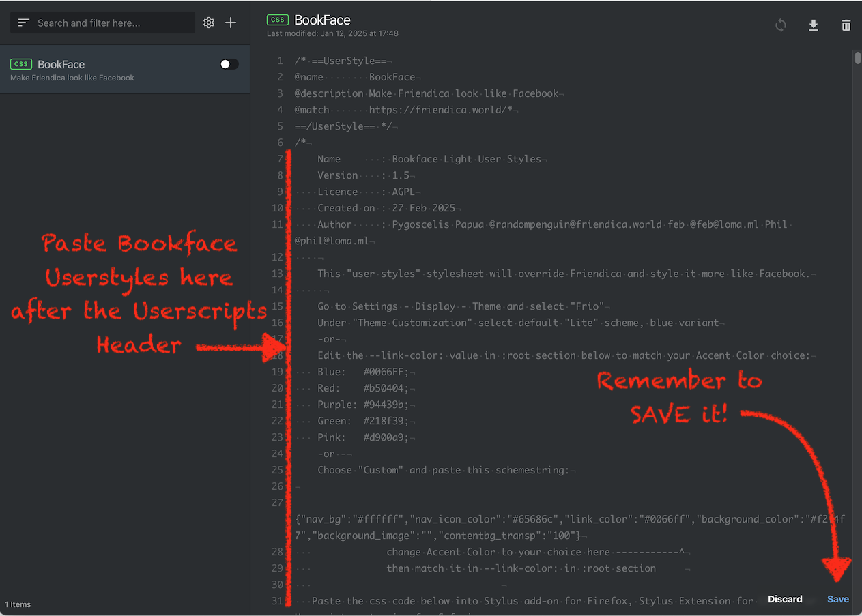Click the 'Last modified: Jan 12, 2025 at 17:48' text

pyautogui.click(x=332, y=33)
